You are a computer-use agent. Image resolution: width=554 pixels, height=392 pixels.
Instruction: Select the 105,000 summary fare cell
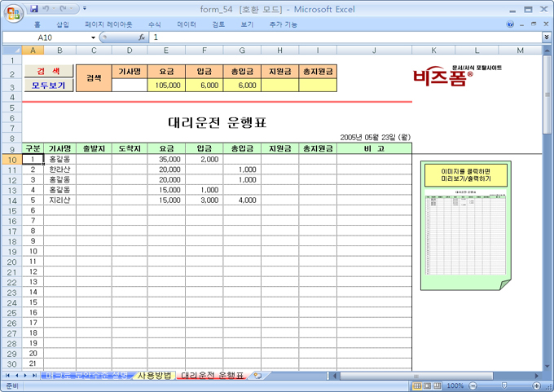[x=166, y=86]
